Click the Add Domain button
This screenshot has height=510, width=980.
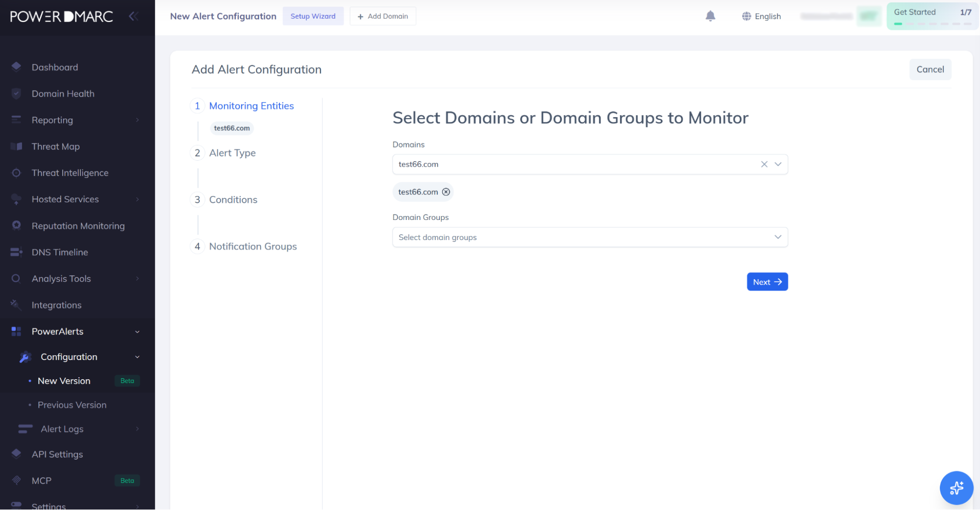[382, 16]
